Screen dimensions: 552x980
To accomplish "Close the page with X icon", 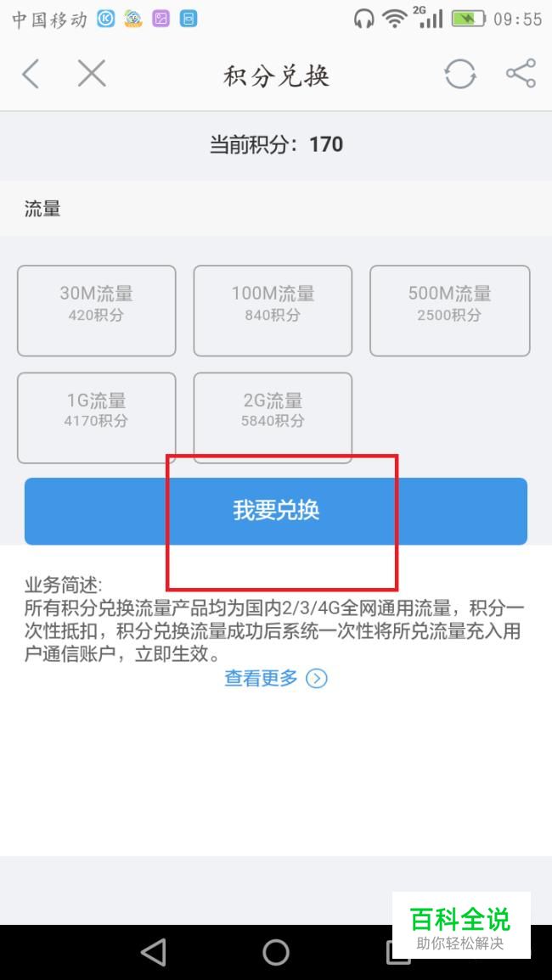I will tap(92, 74).
